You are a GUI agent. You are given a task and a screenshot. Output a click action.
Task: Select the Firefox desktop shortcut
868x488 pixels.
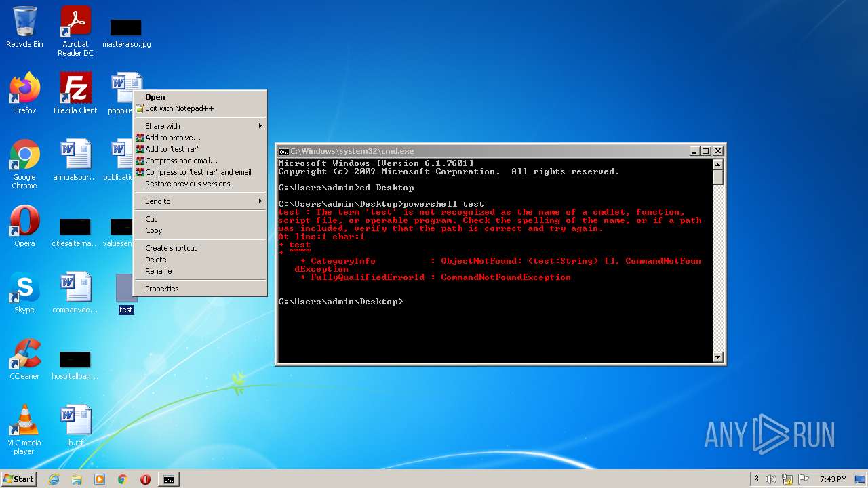24,93
